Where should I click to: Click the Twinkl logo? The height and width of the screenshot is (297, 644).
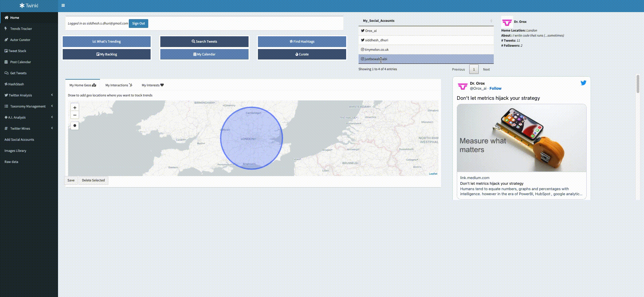tap(29, 6)
